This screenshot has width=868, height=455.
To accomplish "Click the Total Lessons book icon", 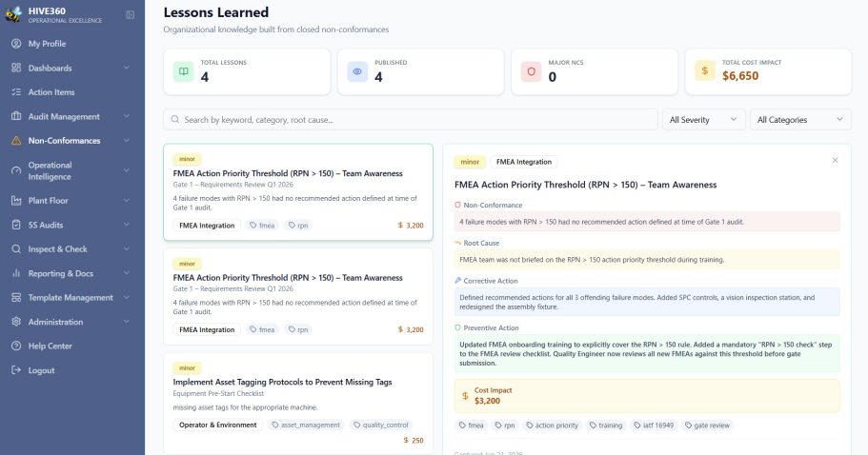I will (x=183, y=71).
